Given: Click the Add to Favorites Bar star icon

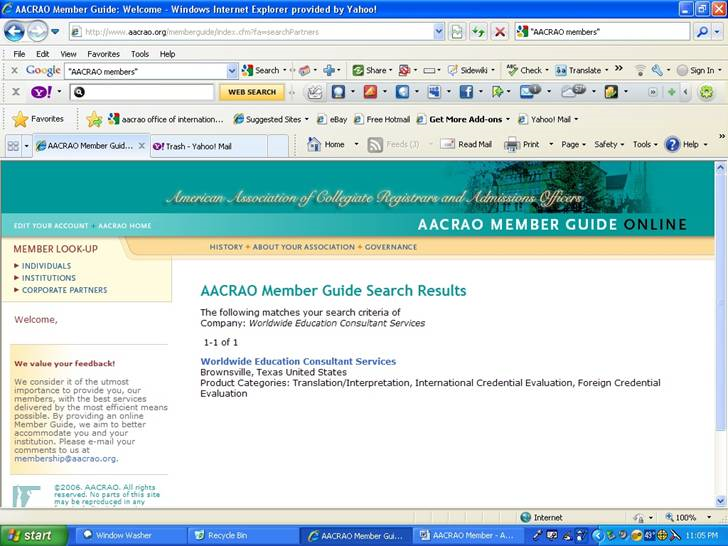Looking at the screenshot, I should pyautogui.click(x=94, y=119).
